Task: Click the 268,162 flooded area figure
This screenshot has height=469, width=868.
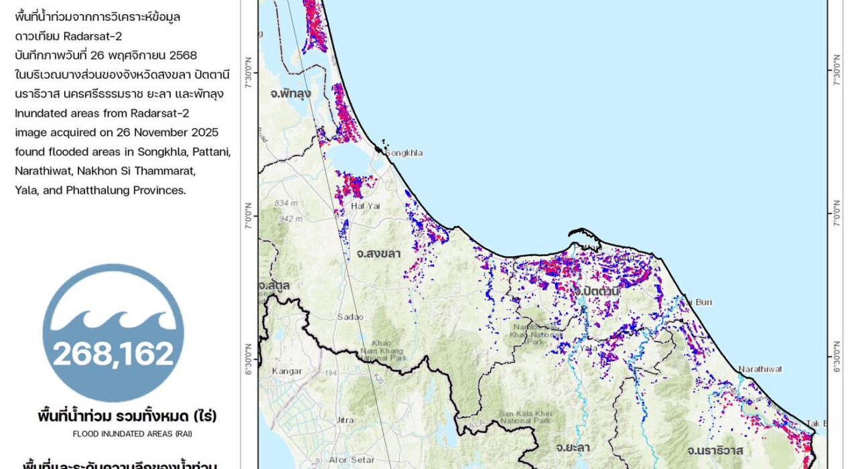Action: [x=113, y=354]
